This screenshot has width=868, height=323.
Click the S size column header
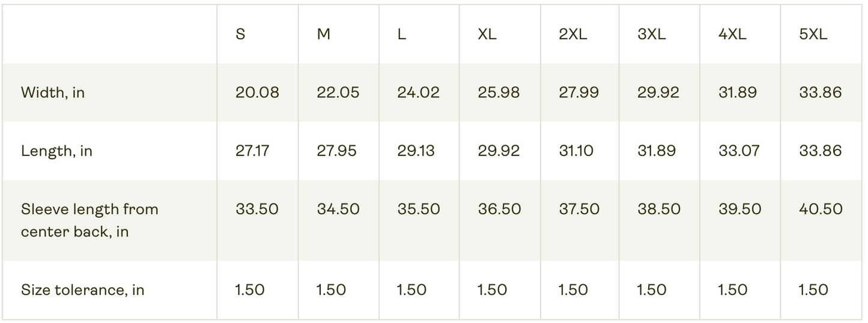[x=240, y=34]
